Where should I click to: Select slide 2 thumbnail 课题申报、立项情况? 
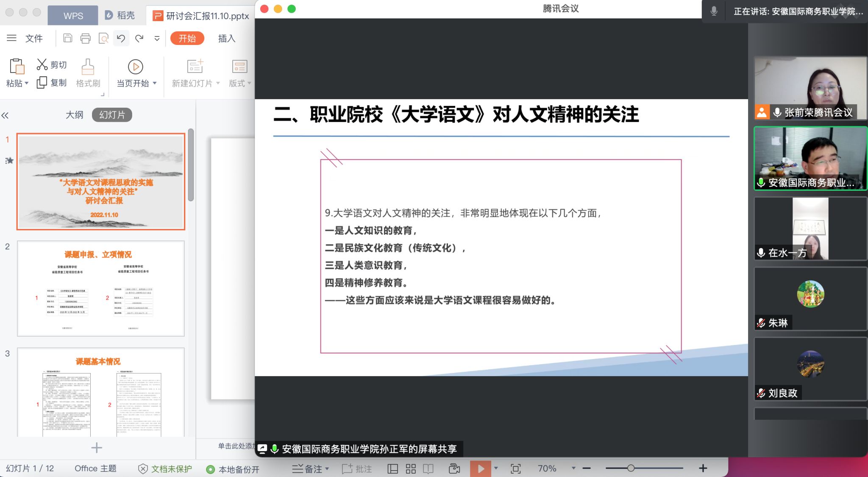pos(101,288)
